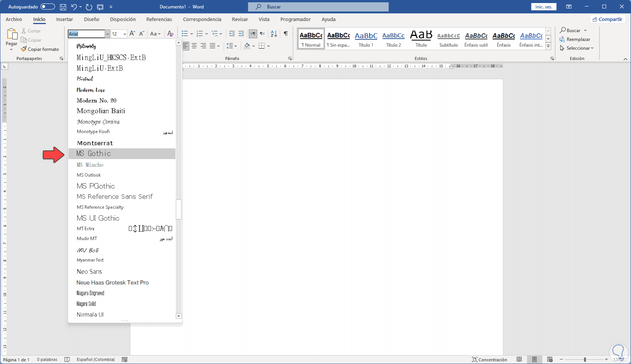631x364 pixels.
Task: Undo the last action
Action: (74, 7)
